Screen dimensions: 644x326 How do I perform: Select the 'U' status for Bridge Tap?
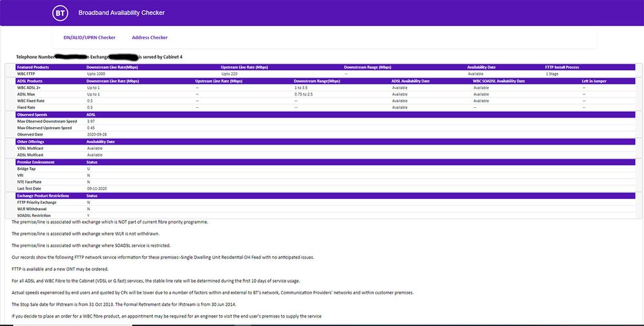88,168
